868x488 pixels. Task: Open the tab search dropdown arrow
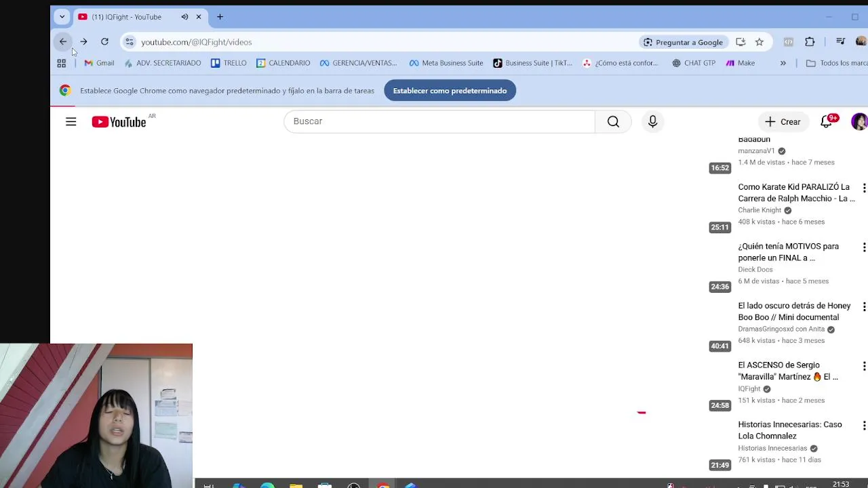pyautogui.click(x=62, y=17)
